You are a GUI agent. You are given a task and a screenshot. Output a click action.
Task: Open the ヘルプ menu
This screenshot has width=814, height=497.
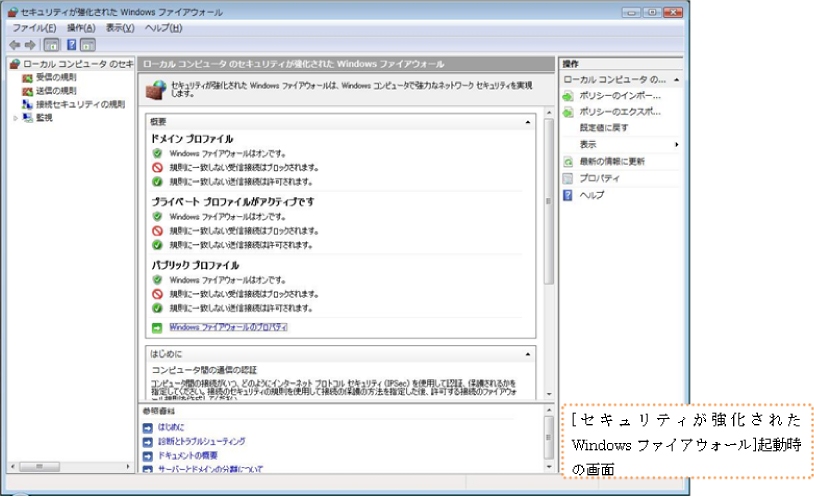(162, 28)
